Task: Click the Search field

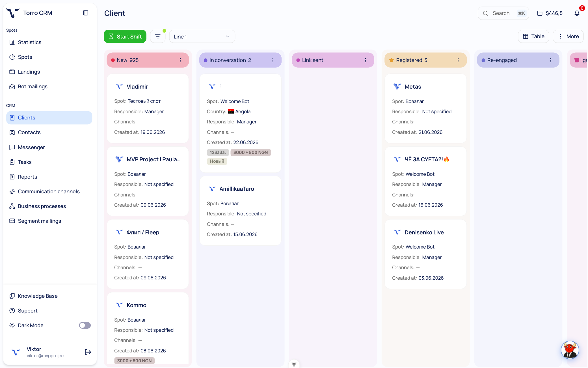Action: click(x=503, y=13)
